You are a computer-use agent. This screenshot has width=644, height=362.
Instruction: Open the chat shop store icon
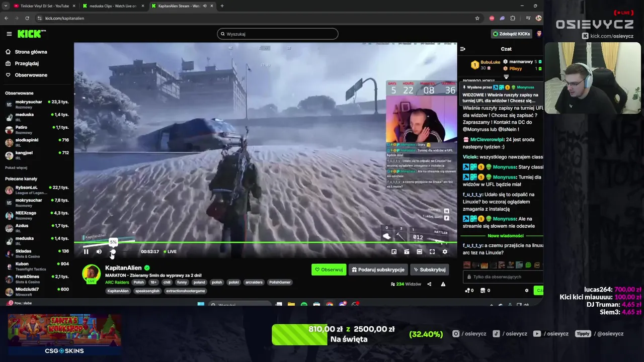click(482, 290)
